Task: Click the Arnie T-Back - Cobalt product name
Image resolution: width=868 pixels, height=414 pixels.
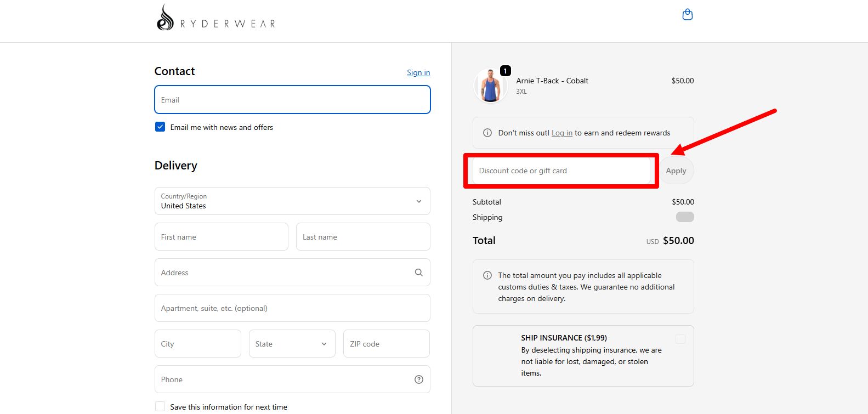Action: coord(552,81)
